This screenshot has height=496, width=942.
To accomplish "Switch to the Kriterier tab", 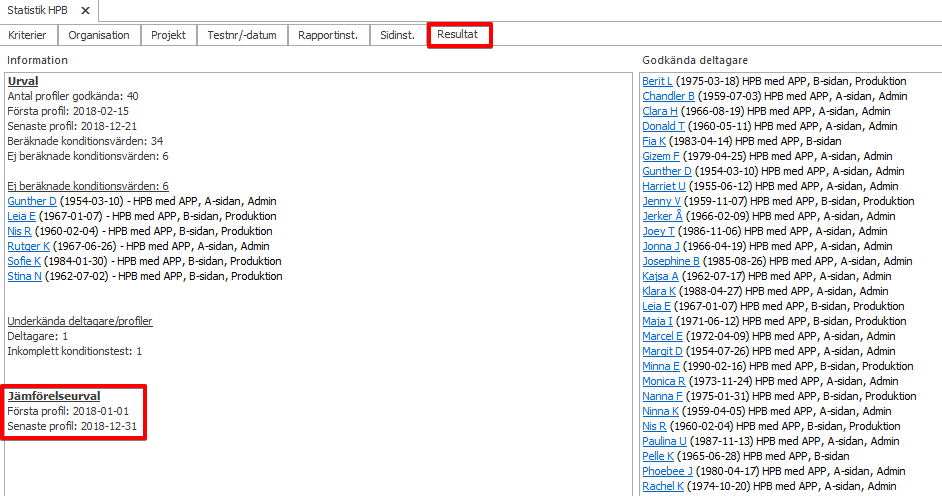I will pyautogui.click(x=28, y=35).
